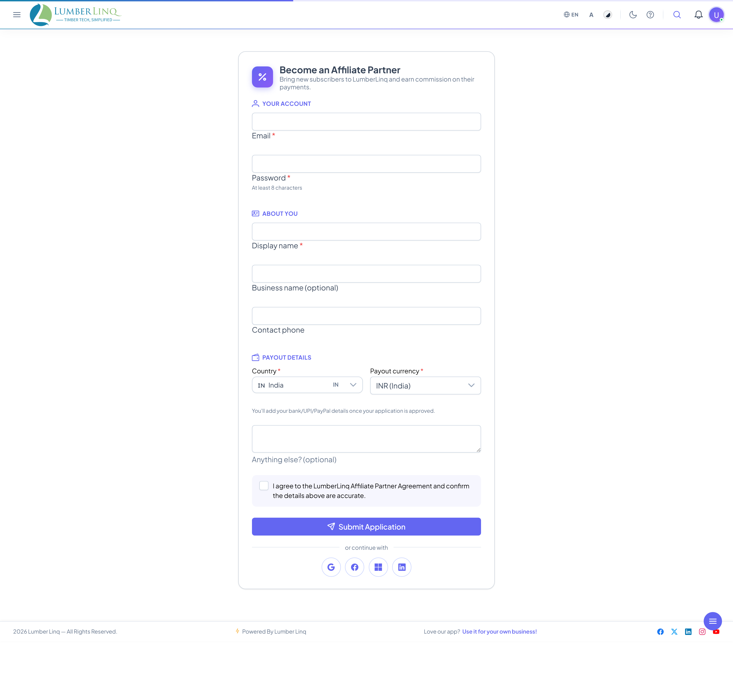Focus the Display name field
Screen dimensions: 733x700
[366, 232]
